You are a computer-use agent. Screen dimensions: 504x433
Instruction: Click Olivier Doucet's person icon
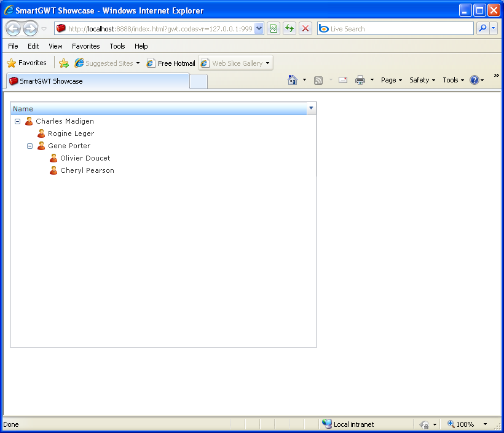coord(53,158)
